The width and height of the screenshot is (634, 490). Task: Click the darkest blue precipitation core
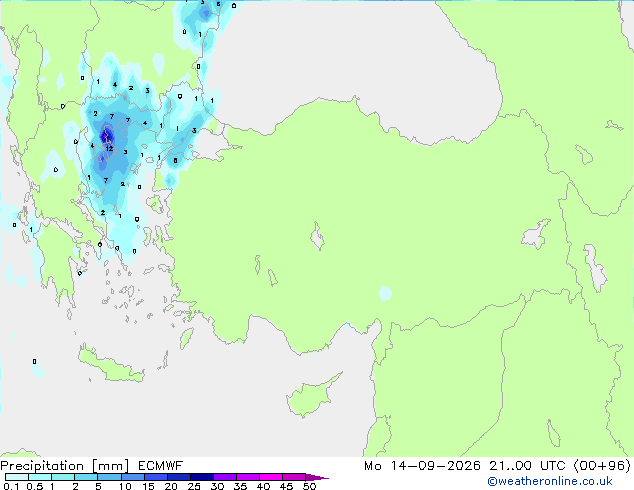tap(107, 137)
